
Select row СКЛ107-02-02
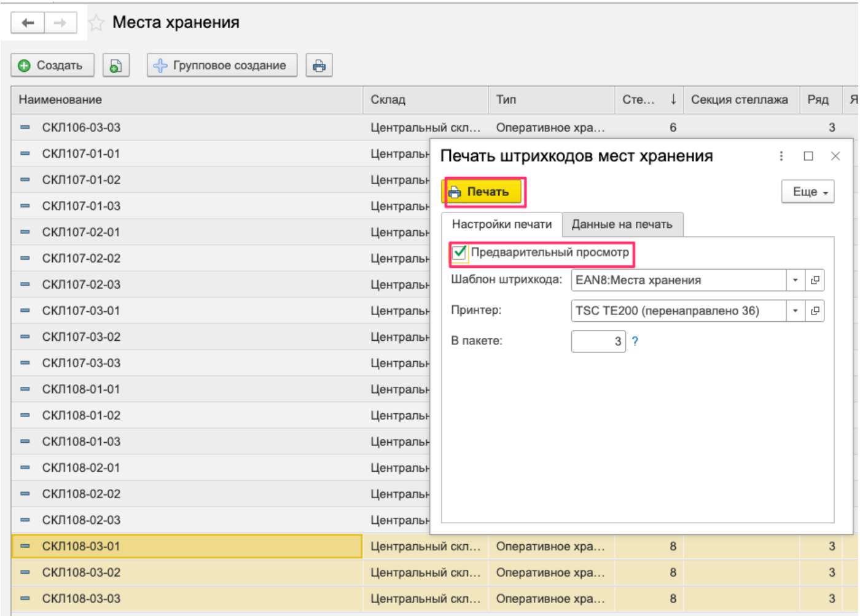pos(187,259)
